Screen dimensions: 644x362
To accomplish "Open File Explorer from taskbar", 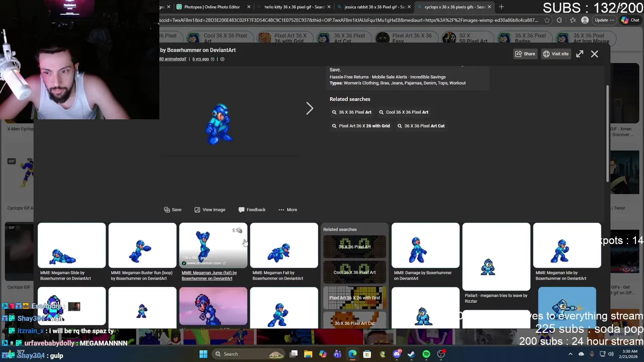I will (x=308, y=354).
